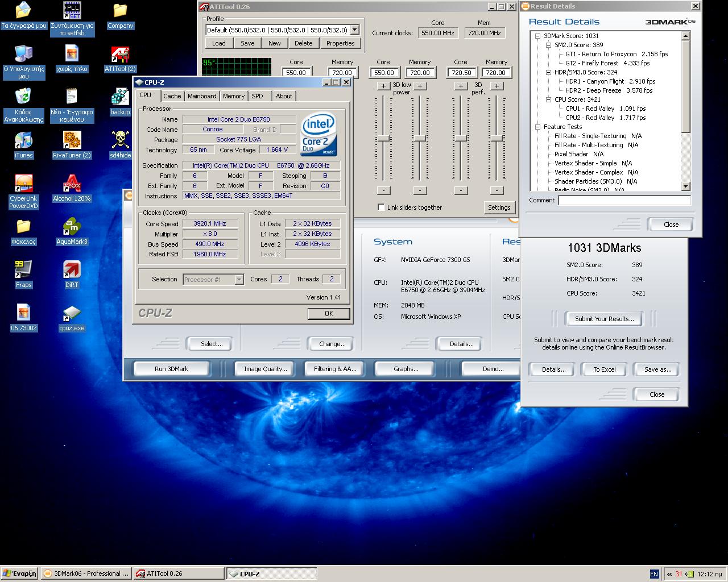Screen dimensions: 728x582
Task: Open the untitled image file icon
Action: (72, 59)
